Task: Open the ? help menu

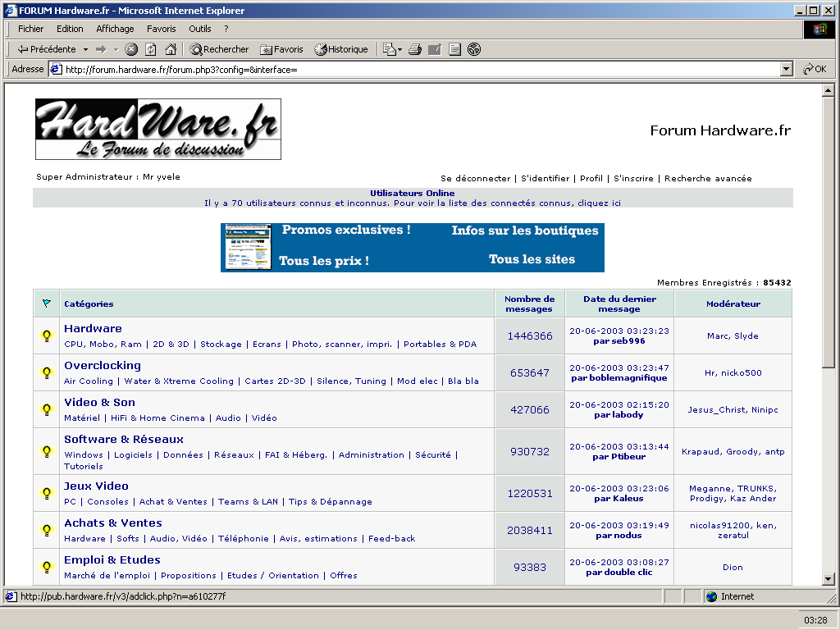Action: pos(226,29)
